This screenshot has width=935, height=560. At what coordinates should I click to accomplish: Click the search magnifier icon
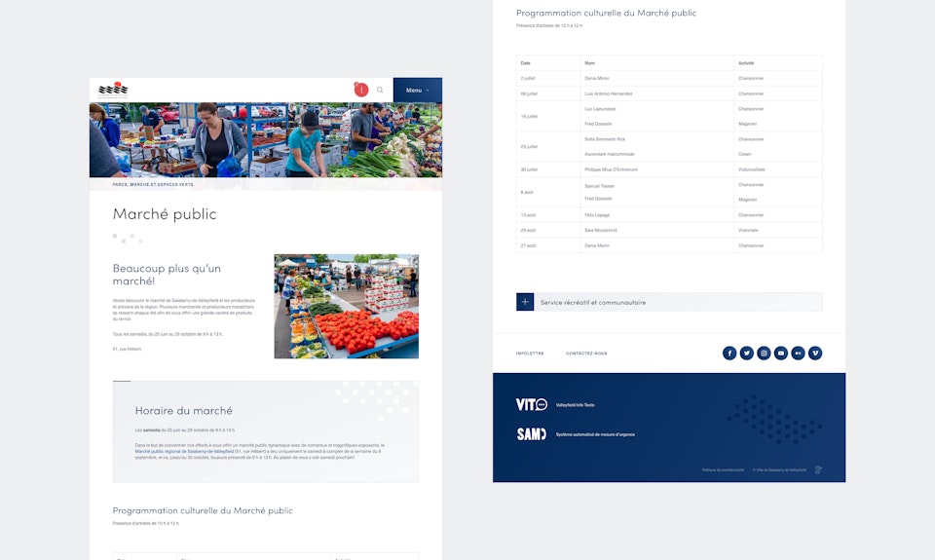click(380, 90)
